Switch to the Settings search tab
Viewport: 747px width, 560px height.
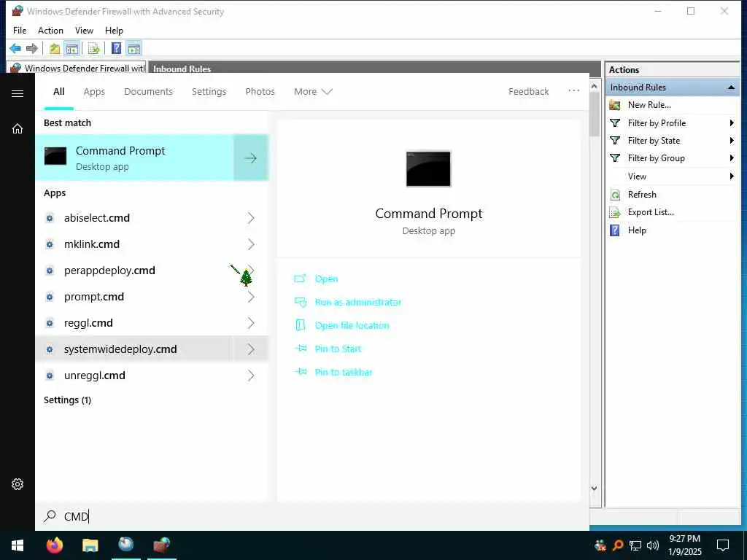209,91
